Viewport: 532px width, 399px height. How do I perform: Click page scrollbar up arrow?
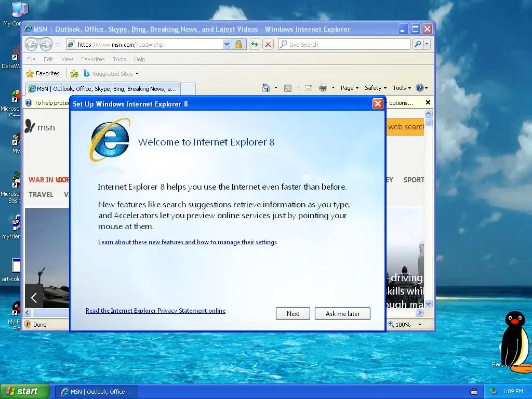click(428, 114)
